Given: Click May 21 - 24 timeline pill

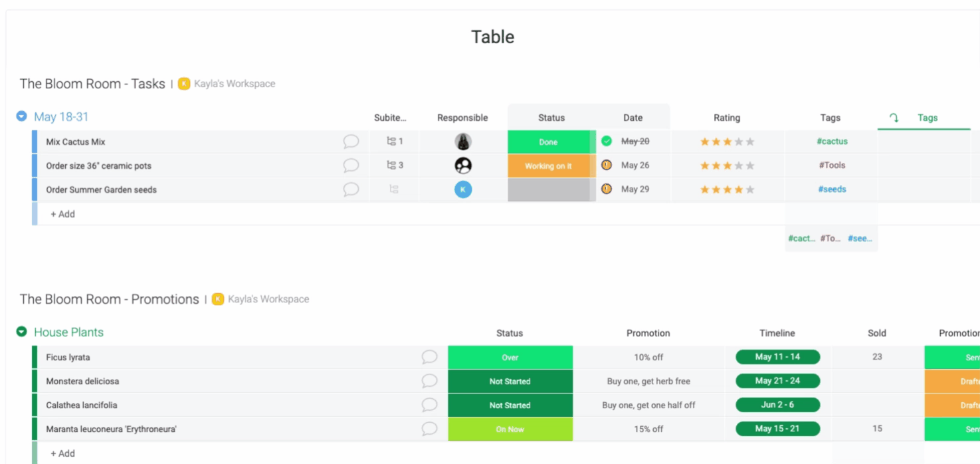Looking at the screenshot, I should [x=777, y=381].
